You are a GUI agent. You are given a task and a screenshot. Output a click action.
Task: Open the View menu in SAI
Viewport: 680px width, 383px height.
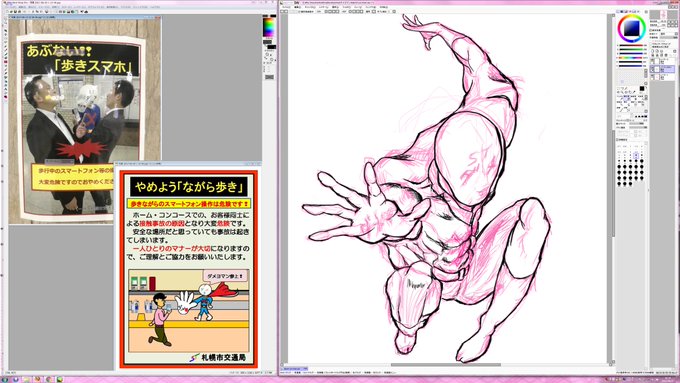[x=358, y=7]
